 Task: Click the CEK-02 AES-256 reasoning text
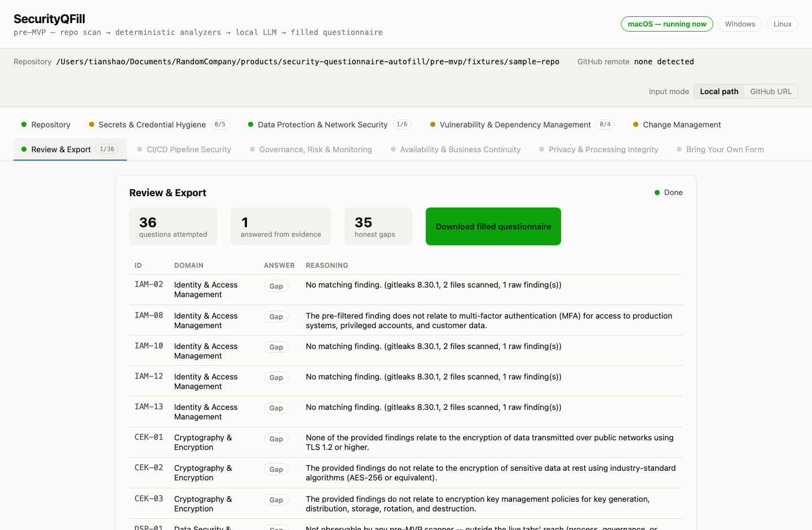pos(491,473)
